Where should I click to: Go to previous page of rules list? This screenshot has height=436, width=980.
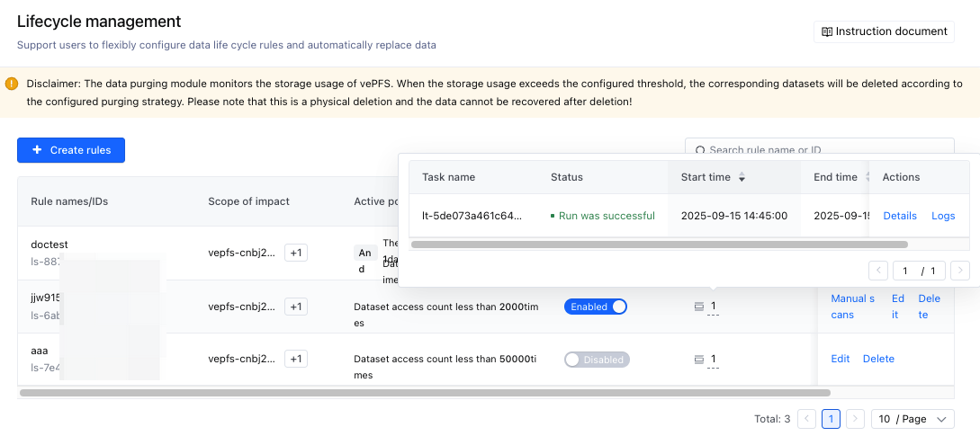click(x=807, y=419)
